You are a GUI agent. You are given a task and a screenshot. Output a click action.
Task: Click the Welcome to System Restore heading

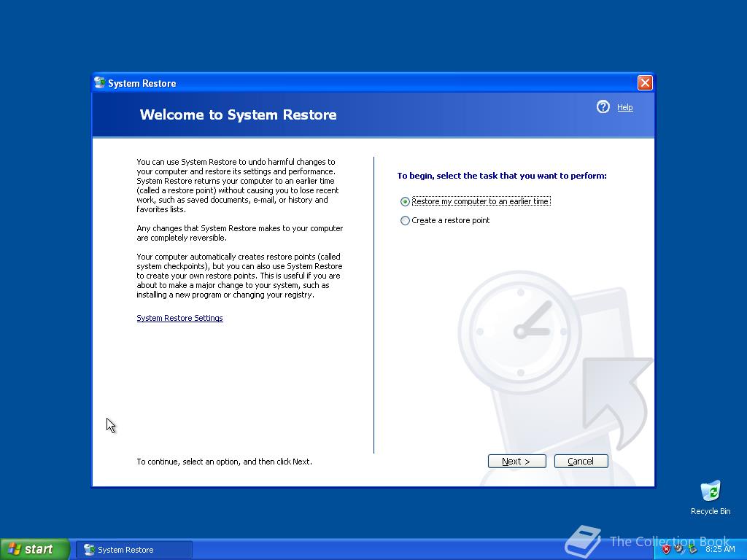pyautogui.click(x=239, y=114)
